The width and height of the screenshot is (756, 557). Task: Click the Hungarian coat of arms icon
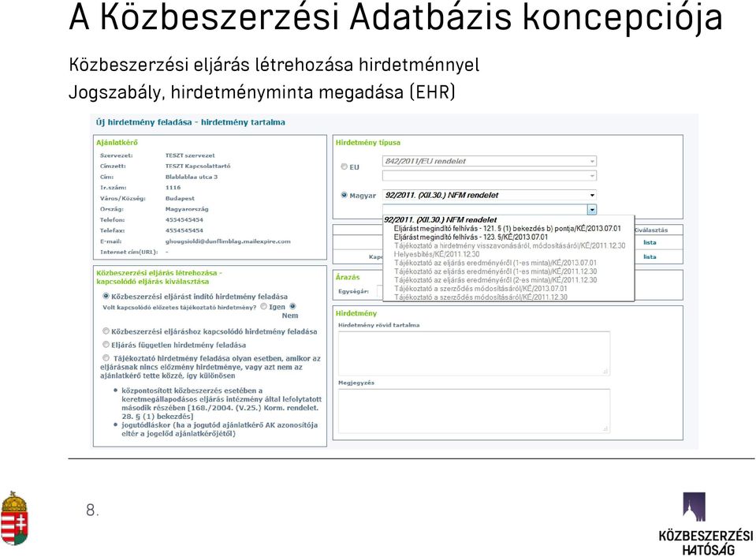click(14, 518)
